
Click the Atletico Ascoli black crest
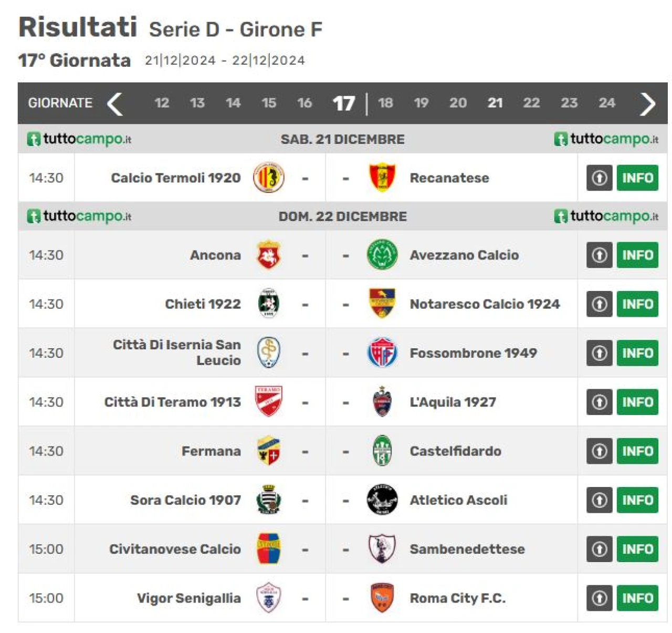click(x=382, y=500)
